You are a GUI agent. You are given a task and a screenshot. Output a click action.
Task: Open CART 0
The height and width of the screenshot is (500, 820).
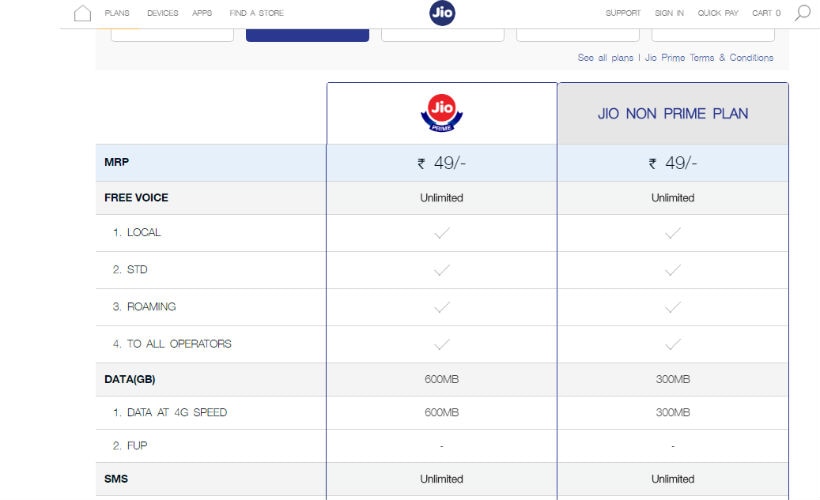point(766,13)
